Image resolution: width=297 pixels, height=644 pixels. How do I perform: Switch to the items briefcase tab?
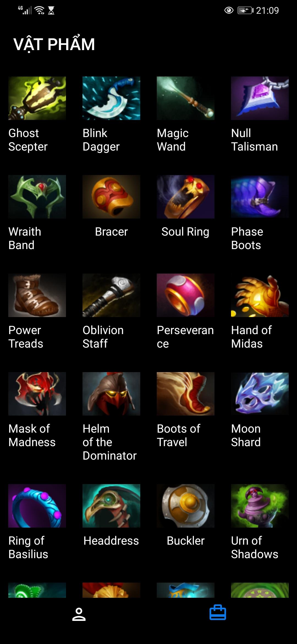click(x=218, y=612)
